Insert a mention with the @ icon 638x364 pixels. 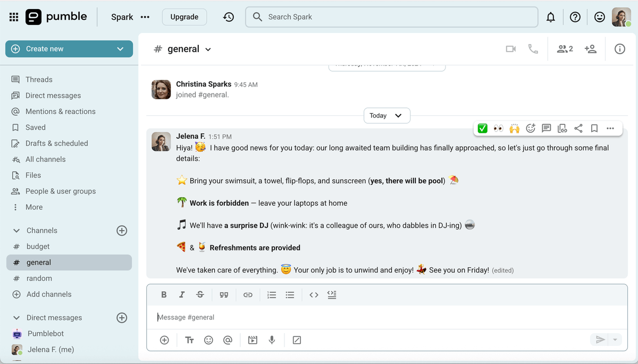(228, 340)
